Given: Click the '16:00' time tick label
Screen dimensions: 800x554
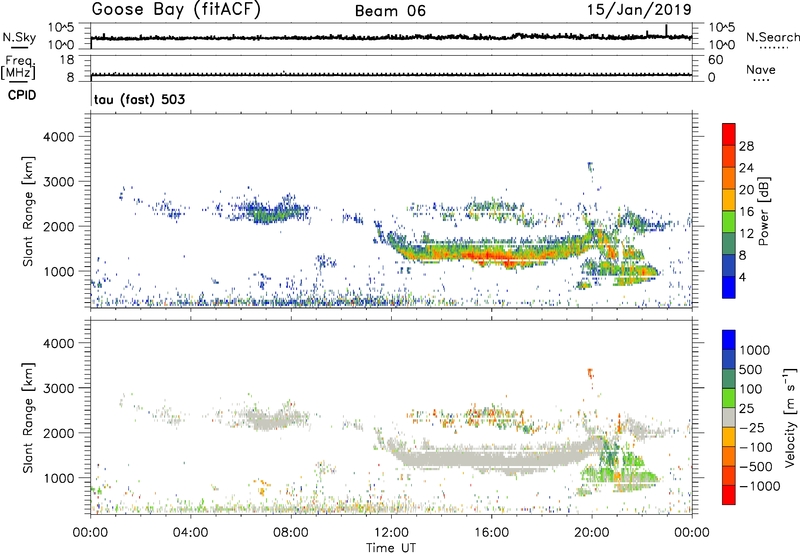Looking at the screenshot, I should click(x=491, y=533).
